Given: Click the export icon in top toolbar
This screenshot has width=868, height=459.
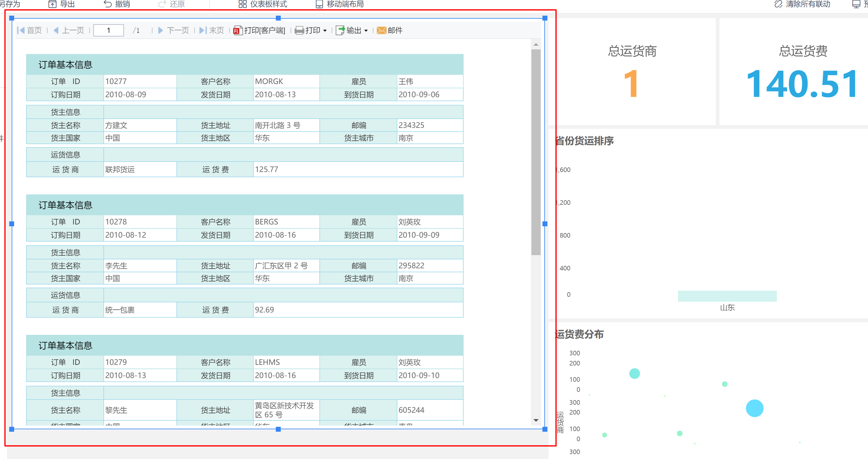Looking at the screenshot, I should pyautogui.click(x=52, y=4).
